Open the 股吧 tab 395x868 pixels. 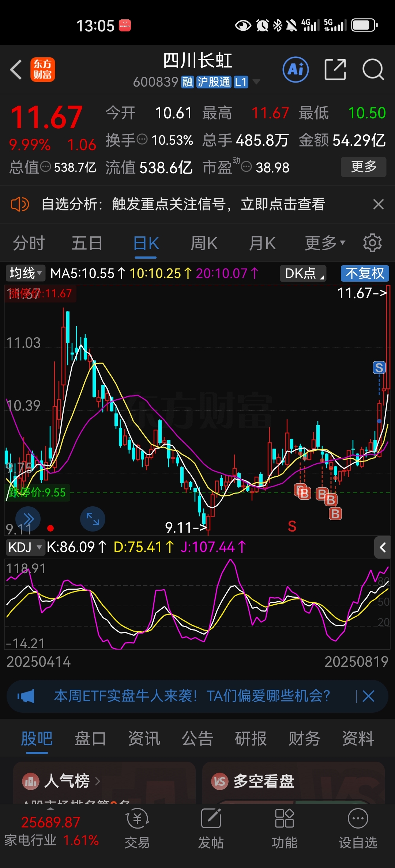click(x=37, y=739)
